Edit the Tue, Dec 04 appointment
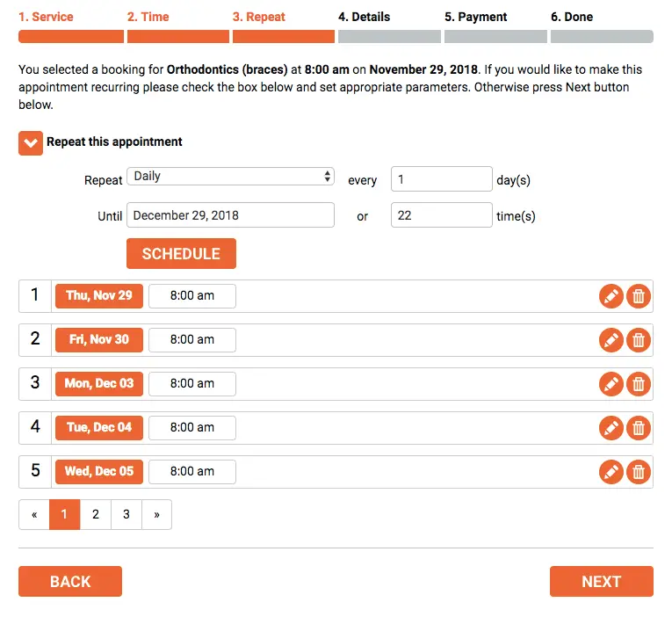The width and height of the screenshot is (672, 624). pos(611,428)
